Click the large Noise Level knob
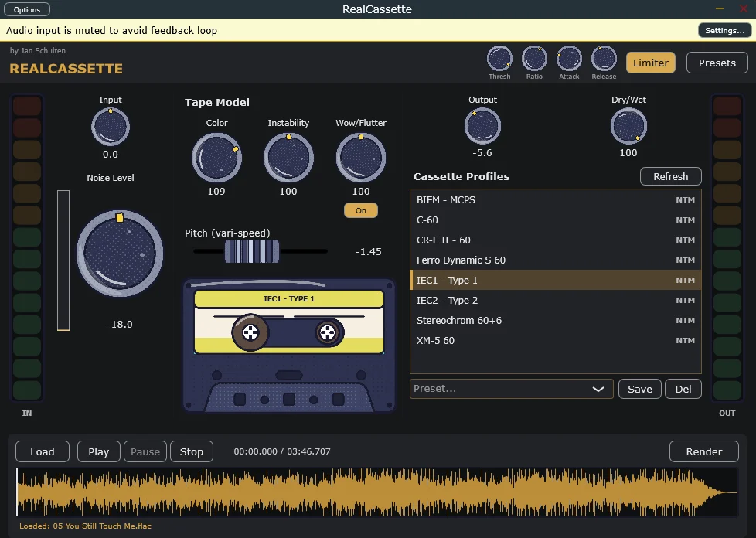 [120, 253]
